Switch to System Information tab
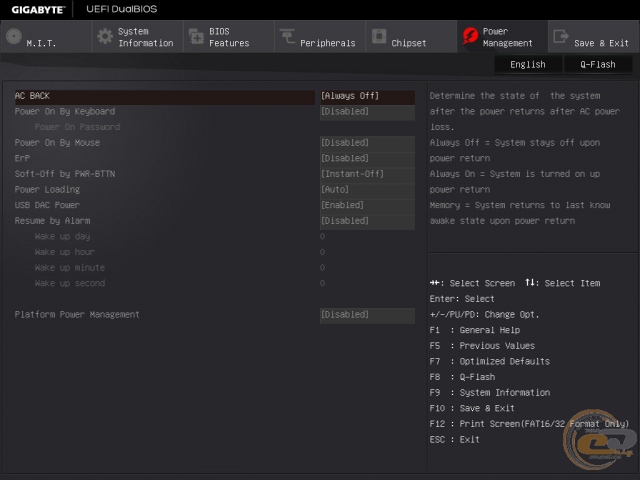 [x=138, y=37]
